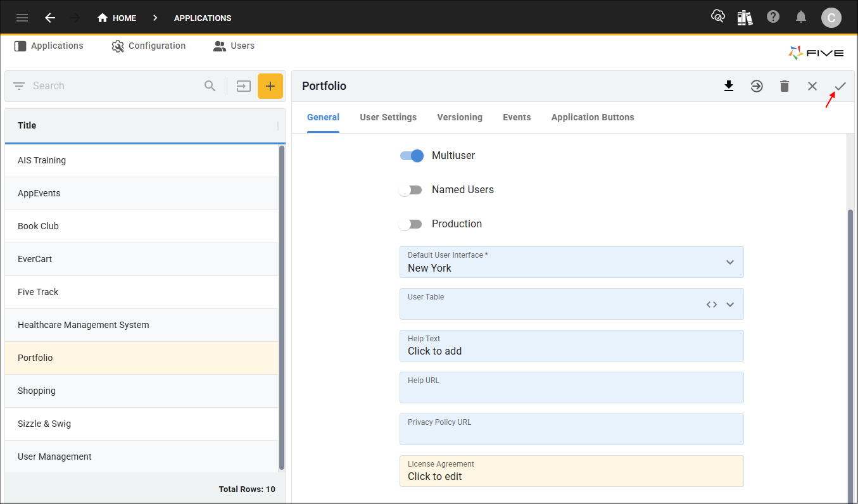This screenshot has width=858, height=504.
Task: Open the help question mark icon
Action: click(773, 17)
